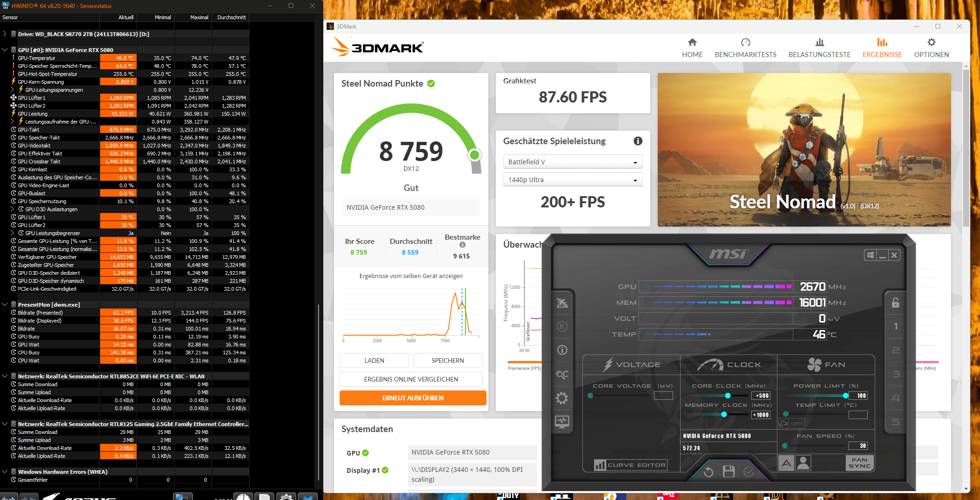Viewport: 980px width, 500px height.
Task: Open ERGEBNISSE tab in 3DMark
Action: coord(882,48)
